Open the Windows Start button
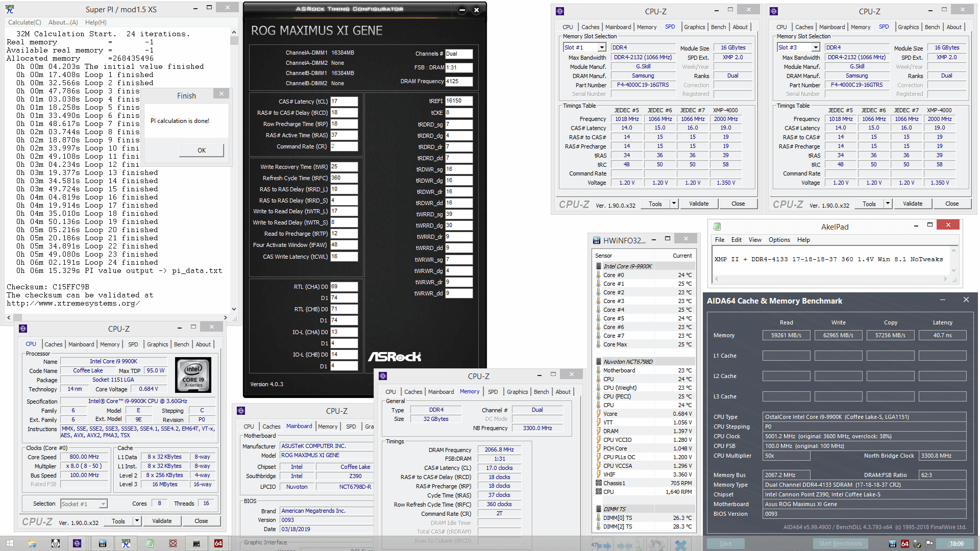Screen dimensions: 980x551 [10, 543]
